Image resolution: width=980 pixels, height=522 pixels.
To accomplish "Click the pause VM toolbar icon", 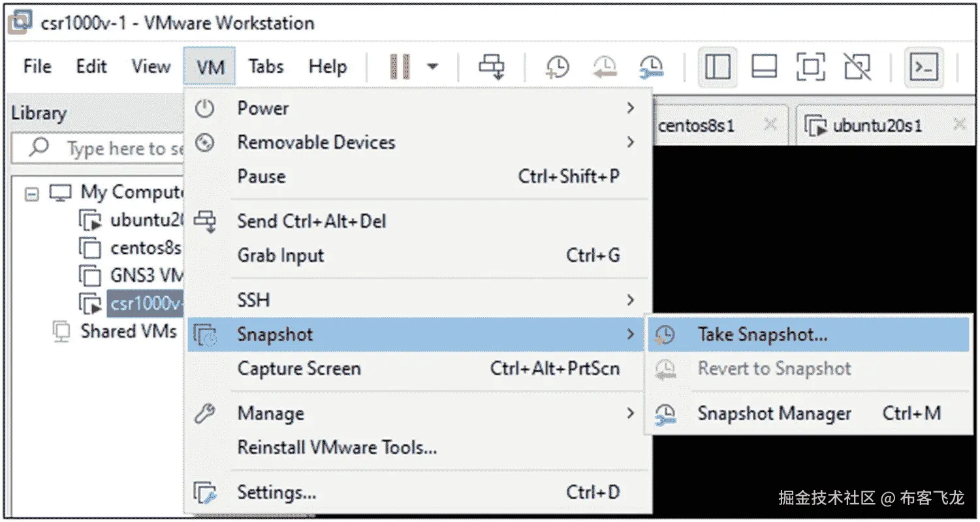I will click(400, 67).
